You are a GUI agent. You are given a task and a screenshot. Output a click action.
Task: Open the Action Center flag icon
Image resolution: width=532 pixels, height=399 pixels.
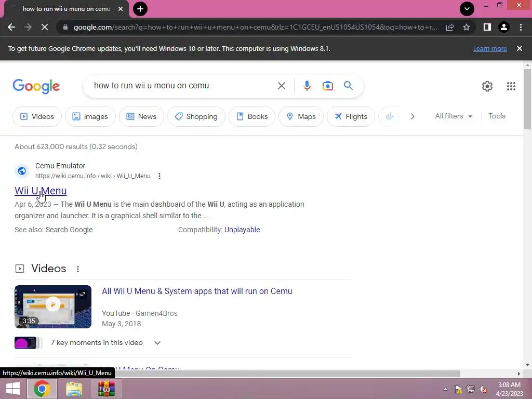click(x=458, y=390)
